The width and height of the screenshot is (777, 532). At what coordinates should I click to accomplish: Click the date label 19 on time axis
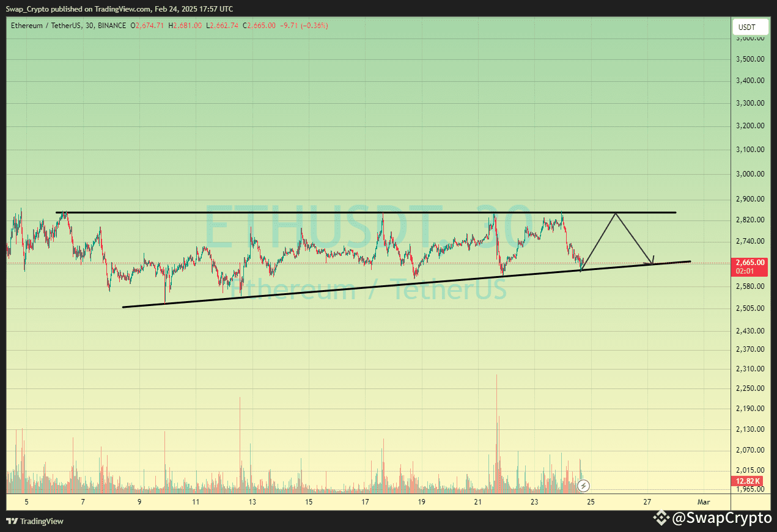tap(421, 502)
